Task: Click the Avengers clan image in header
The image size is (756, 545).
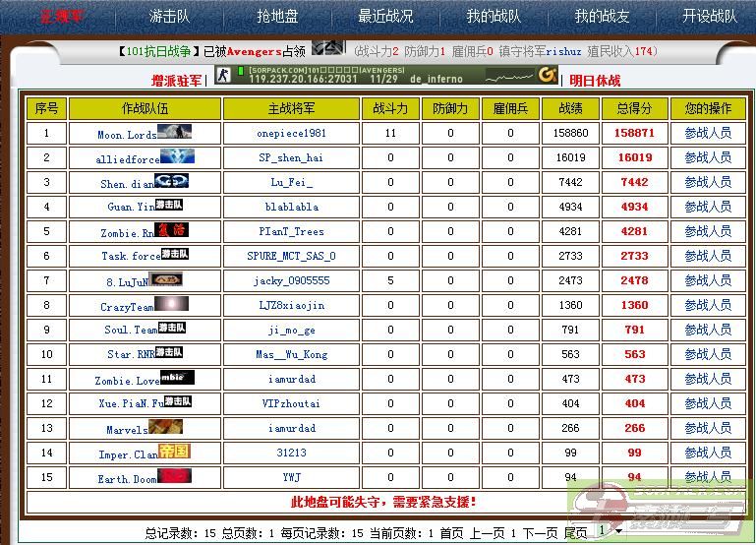Action: [327, 48]
